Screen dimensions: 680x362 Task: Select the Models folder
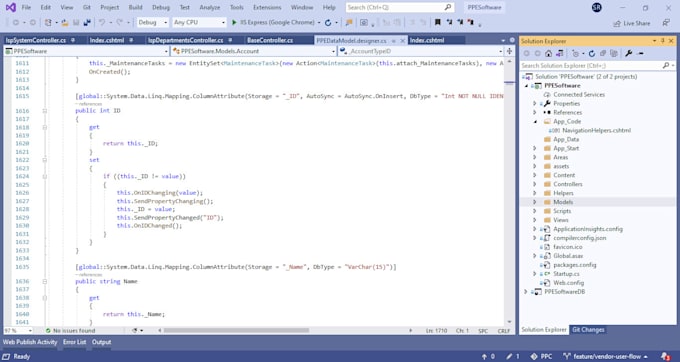pos(563,202)
